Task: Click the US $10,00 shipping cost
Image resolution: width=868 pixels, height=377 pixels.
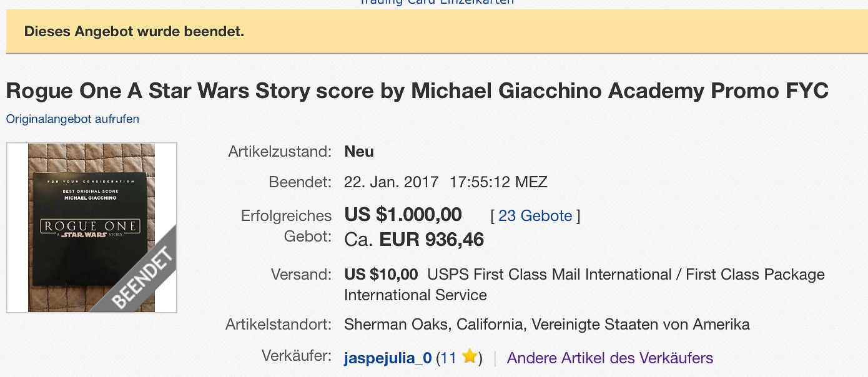Action: point(381,275)
